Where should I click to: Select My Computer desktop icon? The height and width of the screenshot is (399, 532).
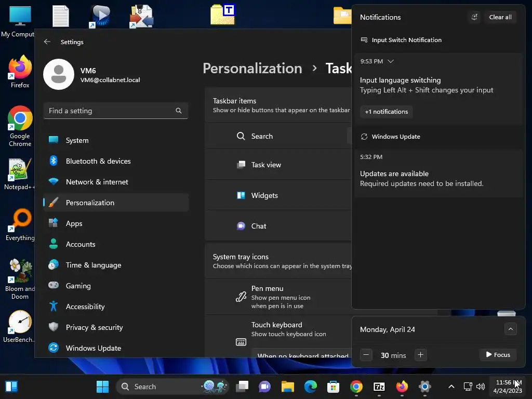pyautogui.click(x=18, y=21)
